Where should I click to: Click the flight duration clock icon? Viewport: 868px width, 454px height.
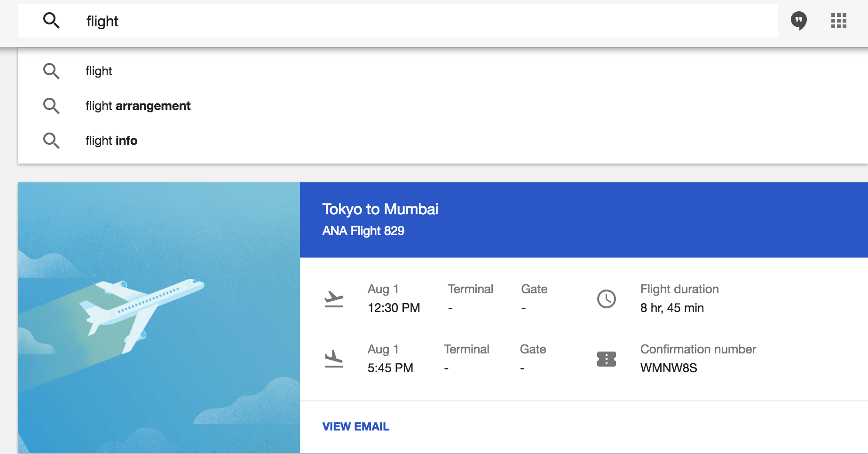607,299
